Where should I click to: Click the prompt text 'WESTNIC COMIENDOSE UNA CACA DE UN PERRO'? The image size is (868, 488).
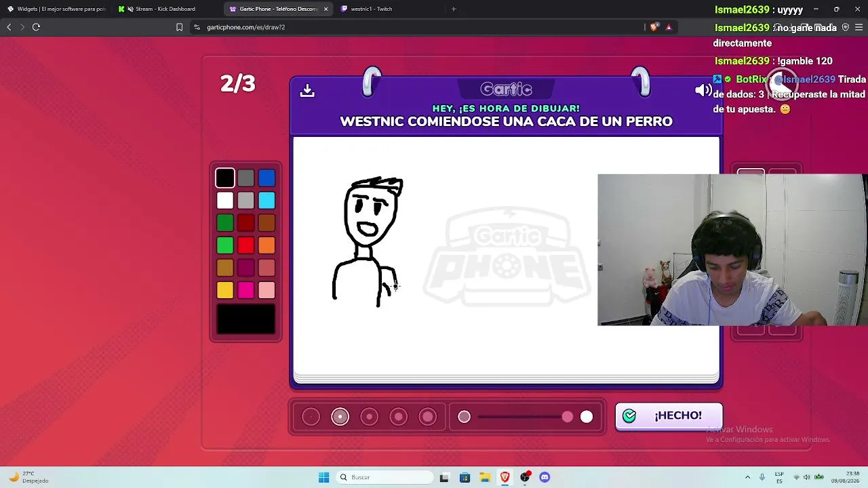click(506, 121)
